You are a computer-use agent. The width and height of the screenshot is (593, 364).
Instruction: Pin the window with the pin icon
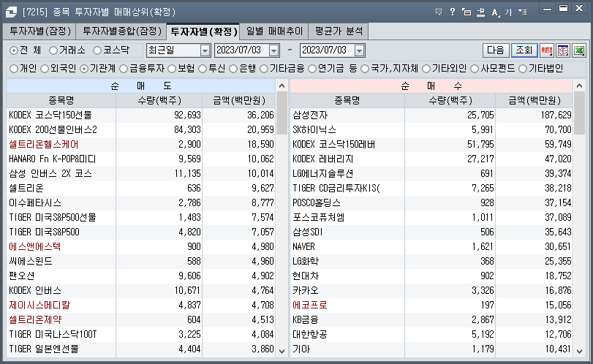pyautogui.click(x=480, y=12)
